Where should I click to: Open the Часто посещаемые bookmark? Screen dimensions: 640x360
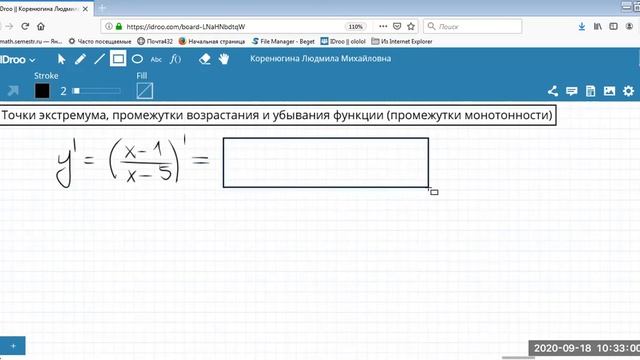100,41
